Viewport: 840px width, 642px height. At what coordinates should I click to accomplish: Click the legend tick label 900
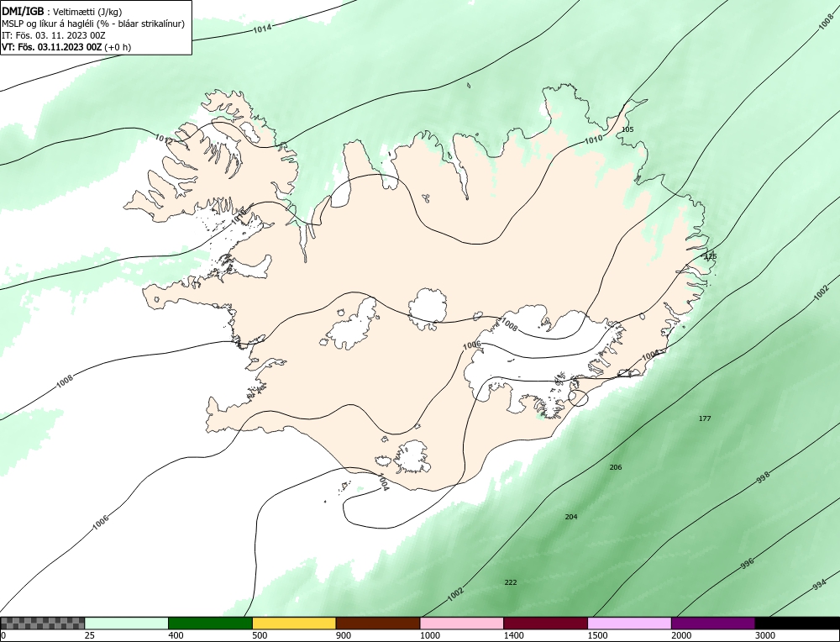point(344,636)
